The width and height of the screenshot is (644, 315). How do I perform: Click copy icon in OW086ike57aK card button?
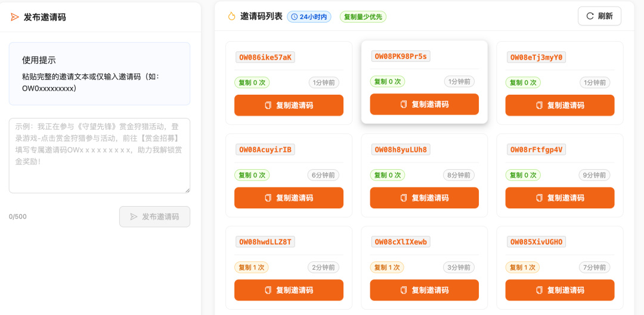click(268, 105)
